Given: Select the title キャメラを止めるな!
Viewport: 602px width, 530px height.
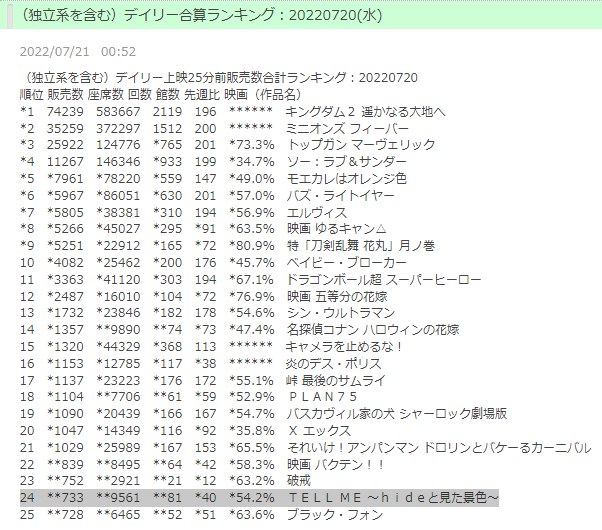Looking at the screenshot, I should click(x=344, y=346).
